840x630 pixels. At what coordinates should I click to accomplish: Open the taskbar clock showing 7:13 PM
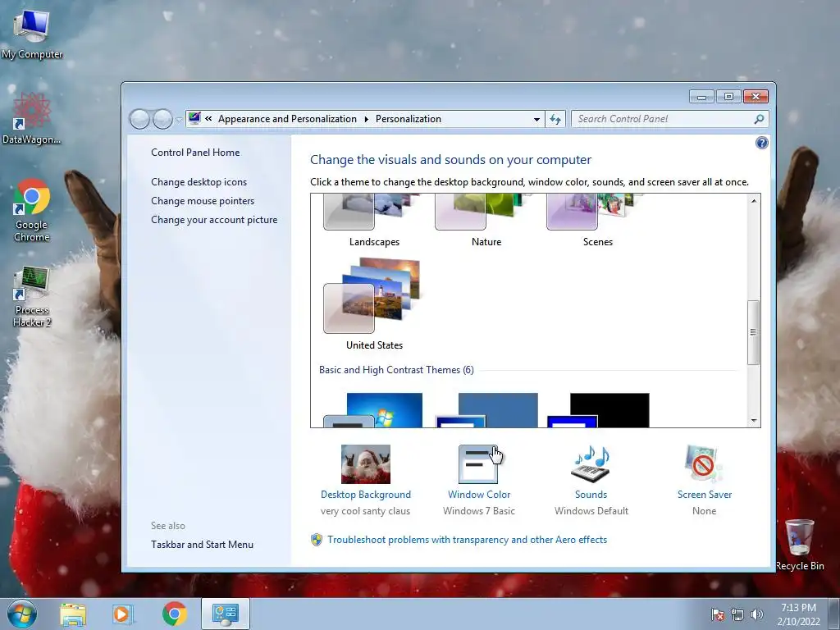point(798,614)
